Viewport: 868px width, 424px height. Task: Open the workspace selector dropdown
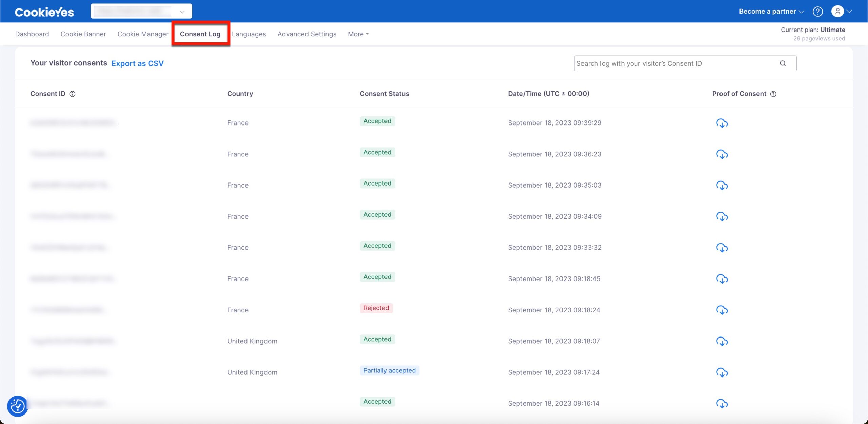click(141, 11)
